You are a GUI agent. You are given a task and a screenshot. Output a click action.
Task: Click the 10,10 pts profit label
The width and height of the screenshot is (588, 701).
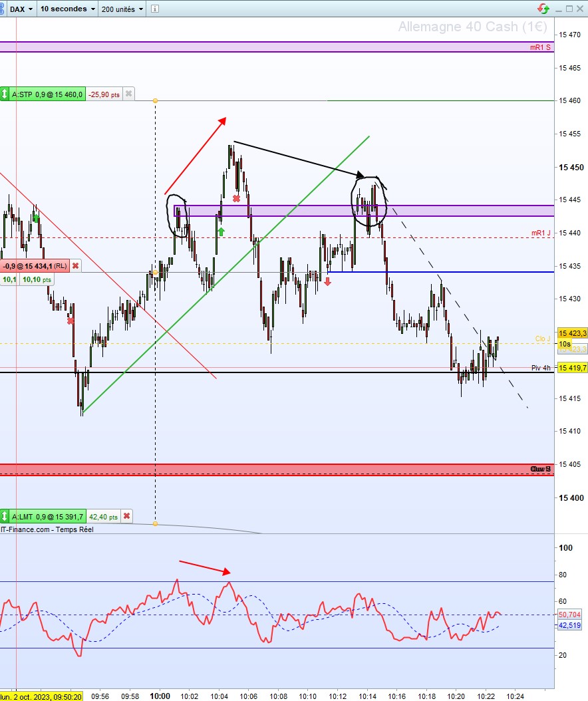pyautogui.click(x=37, y=280)
